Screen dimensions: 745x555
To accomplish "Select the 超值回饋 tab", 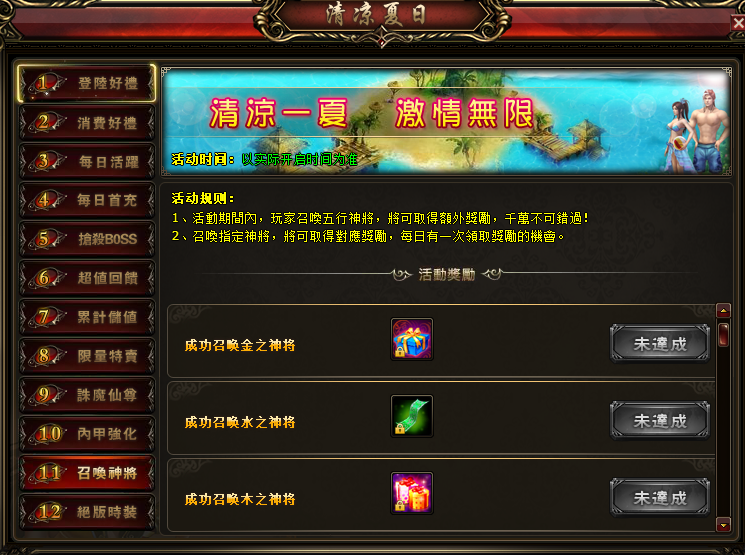I will pos(87,278).
